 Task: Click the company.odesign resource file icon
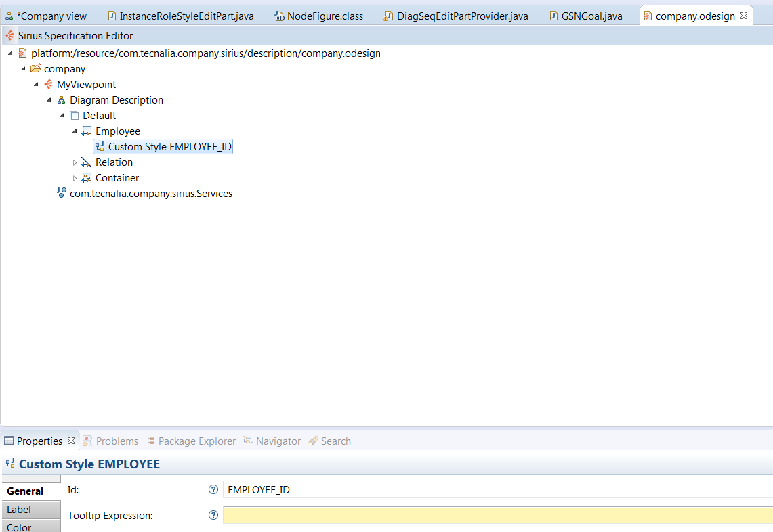22,53
